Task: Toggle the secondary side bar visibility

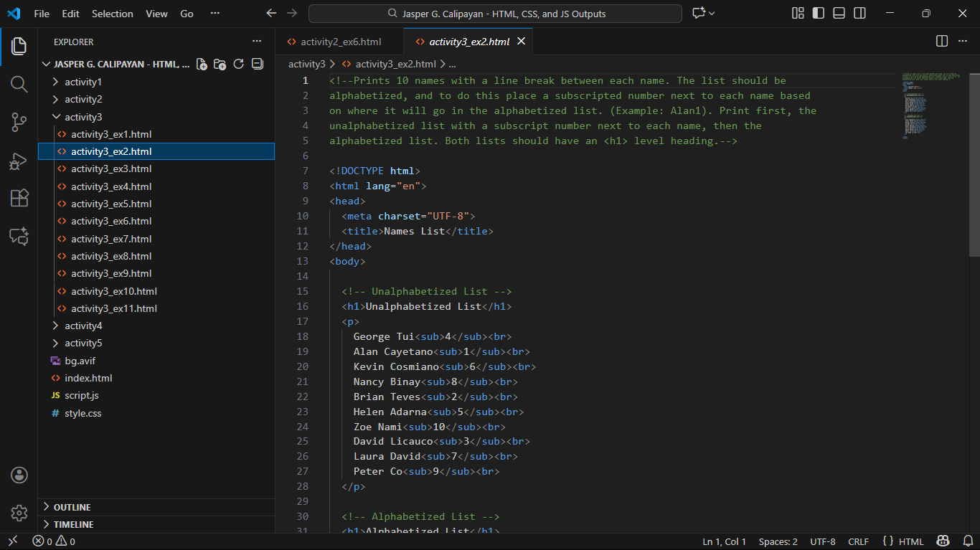Action: (x=859, y=14)
